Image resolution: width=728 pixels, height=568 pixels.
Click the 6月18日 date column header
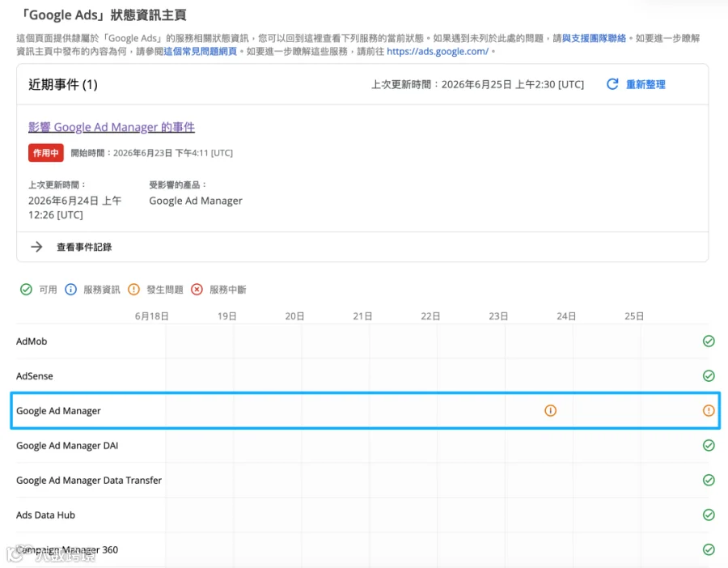tap(152, 316)
